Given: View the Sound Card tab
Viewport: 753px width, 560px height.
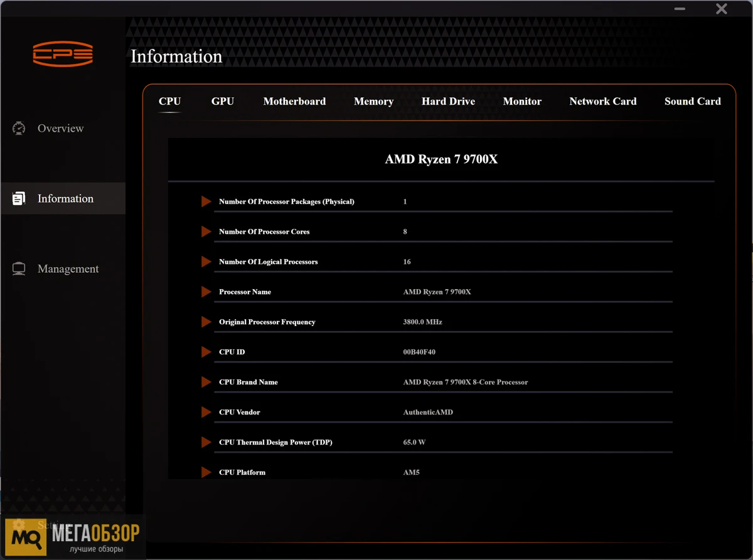Looking at the screenshot, I should click(693, 101).
